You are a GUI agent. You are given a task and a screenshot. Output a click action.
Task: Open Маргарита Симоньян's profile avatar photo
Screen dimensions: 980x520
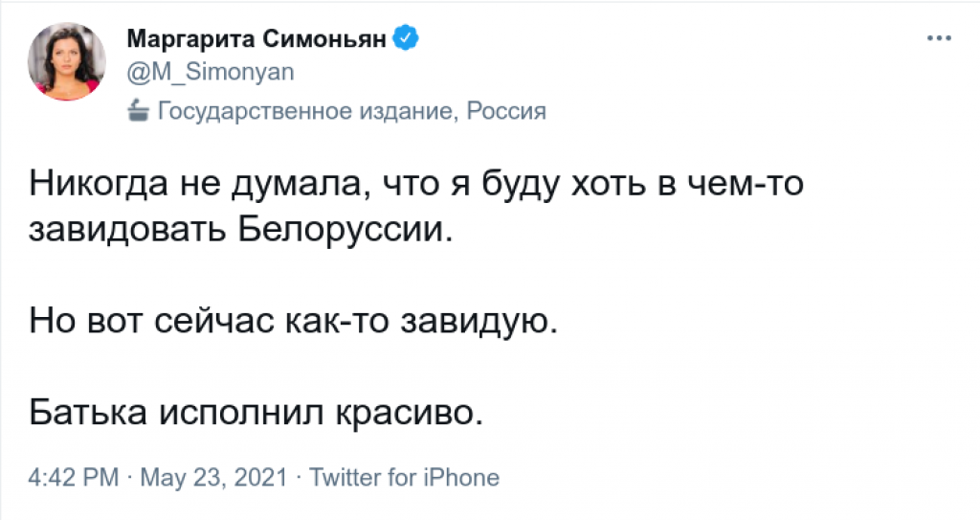pyautogui.click(x=67, y=61)
